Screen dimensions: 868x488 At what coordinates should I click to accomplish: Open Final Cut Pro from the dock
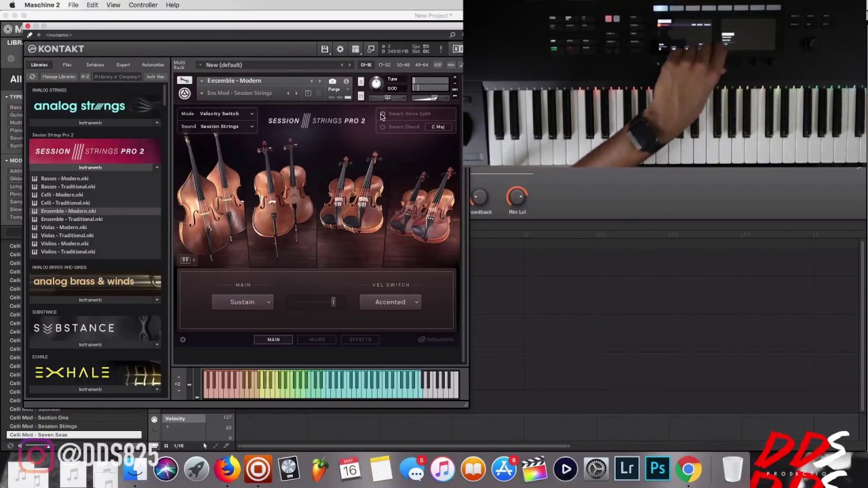(x=534, y=468)
